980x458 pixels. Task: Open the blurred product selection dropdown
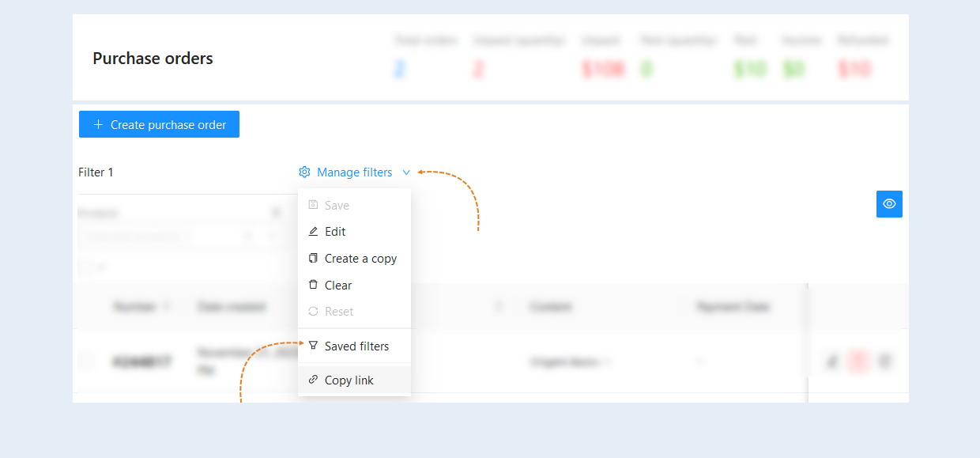pos(179,236)
